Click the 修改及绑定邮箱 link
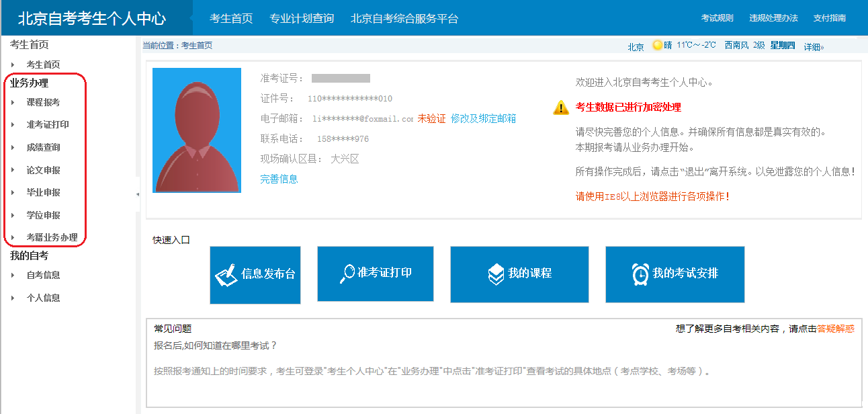The height and width of the screenshot is (414, 868). tap(484, 118)
